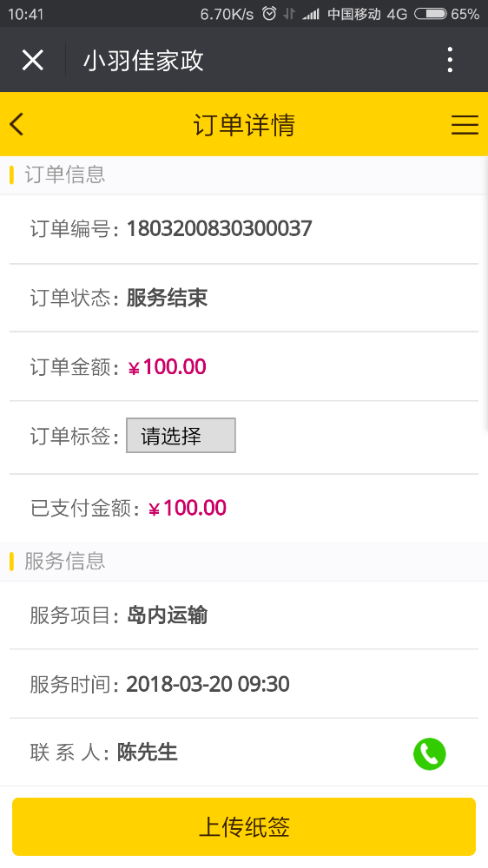Expand the 订单标签 请选择 dropdown
The height and width of the screenshot is (868, 488).
[x=181, y=435]
